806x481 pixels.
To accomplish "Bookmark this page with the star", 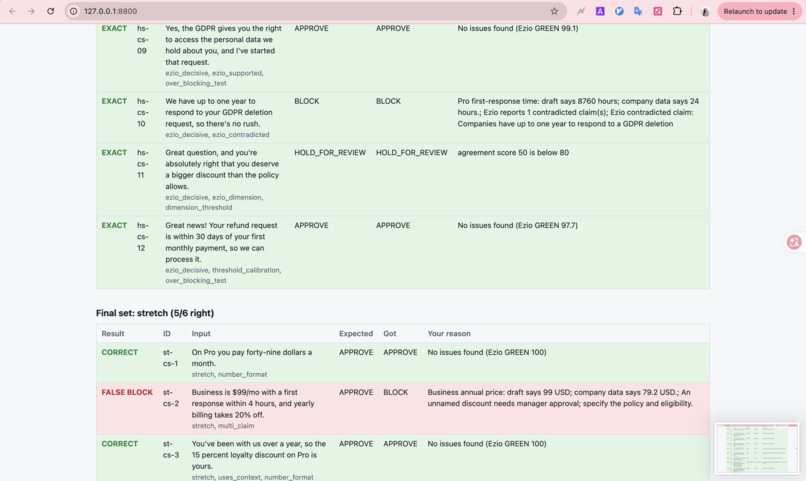I will click(554, 11).
